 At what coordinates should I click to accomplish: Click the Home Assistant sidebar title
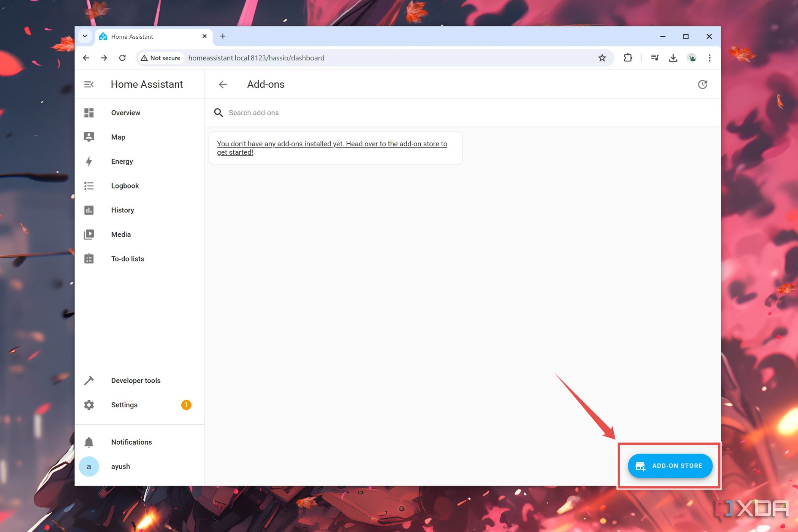[x=147, y=84]
